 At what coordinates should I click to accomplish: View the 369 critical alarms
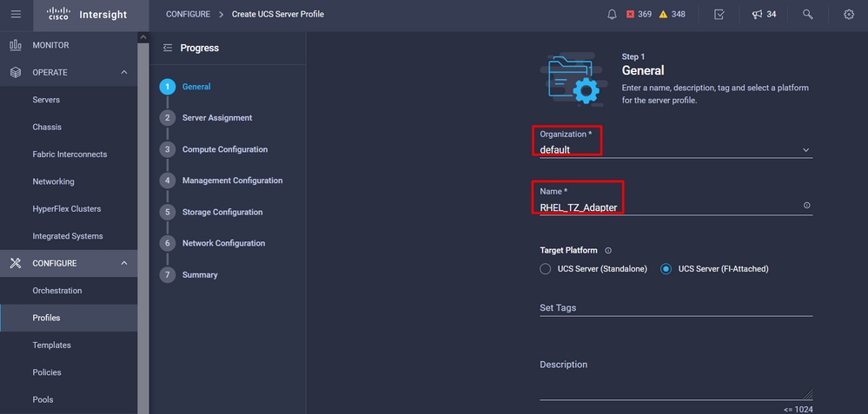pyautogui.click(x=639, y=15)
